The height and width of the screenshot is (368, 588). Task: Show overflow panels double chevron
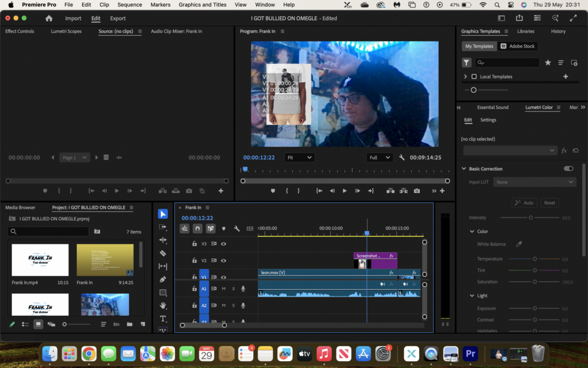coord(583,108)
